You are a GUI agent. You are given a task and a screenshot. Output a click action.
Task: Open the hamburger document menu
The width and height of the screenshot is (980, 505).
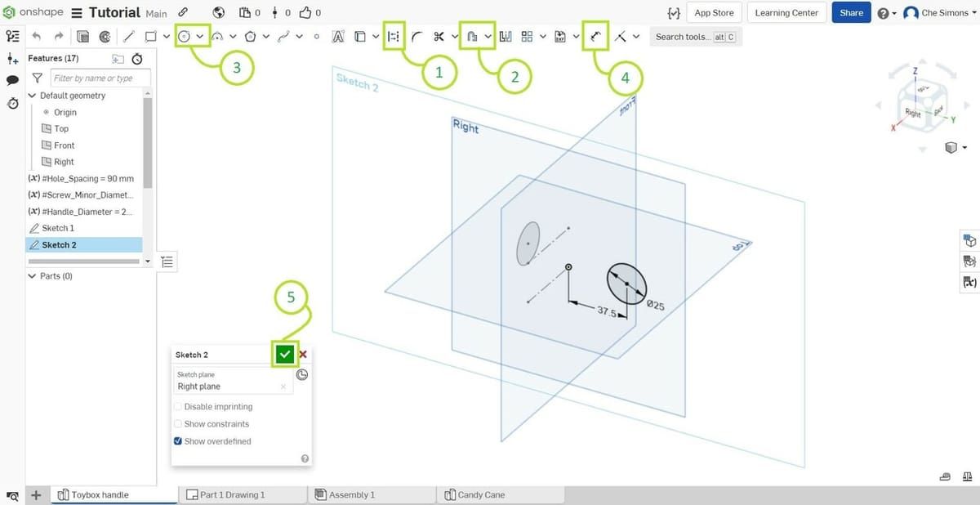(77, 13)
